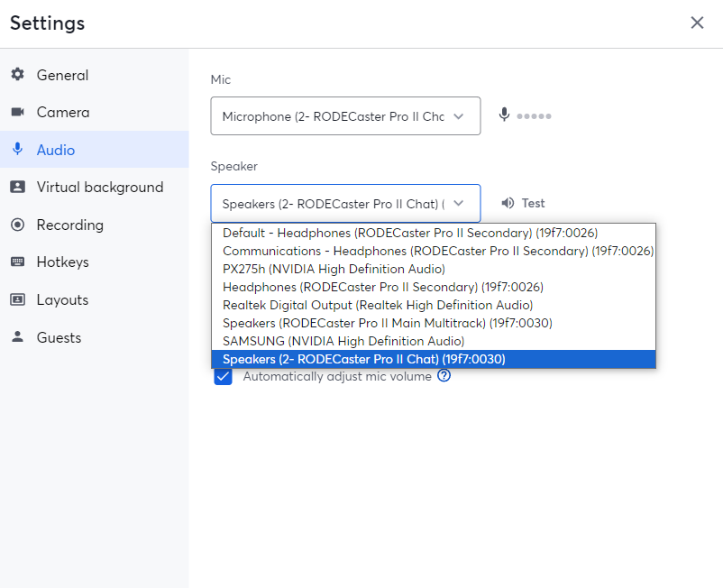Select Communications - Headphones RODECaster Secondary option
This screenshot has width=723, height=588.
[x=434, y=251]
